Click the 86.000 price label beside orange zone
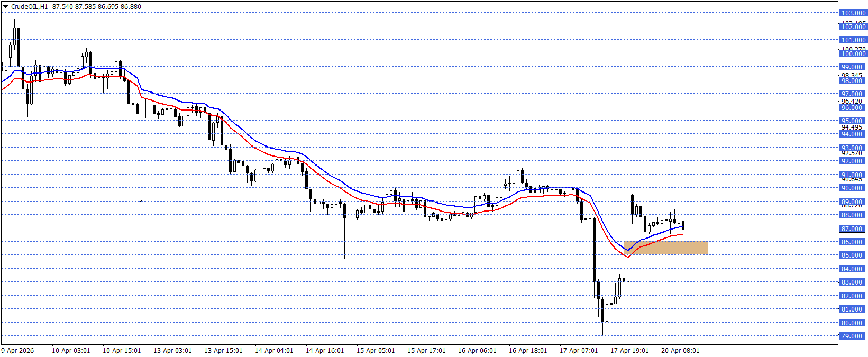The image size is (868, 357). (x=852, y=242)
